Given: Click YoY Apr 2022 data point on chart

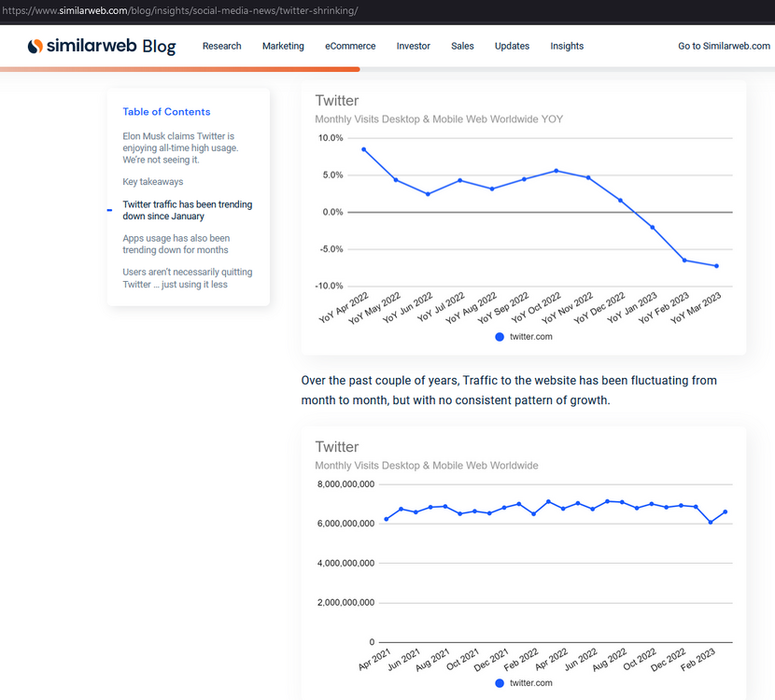Looking at the screenshot, I should pos(363,149).
